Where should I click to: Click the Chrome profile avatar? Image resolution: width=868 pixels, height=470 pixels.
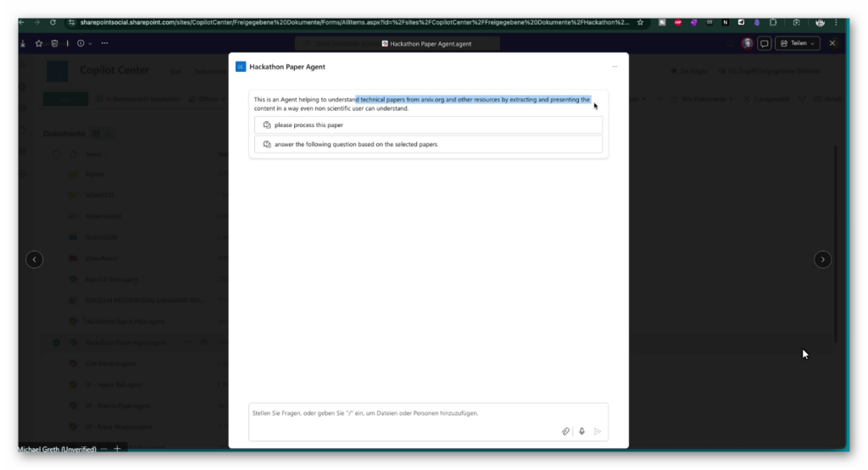pyautogui.click(x=820, y=23)
